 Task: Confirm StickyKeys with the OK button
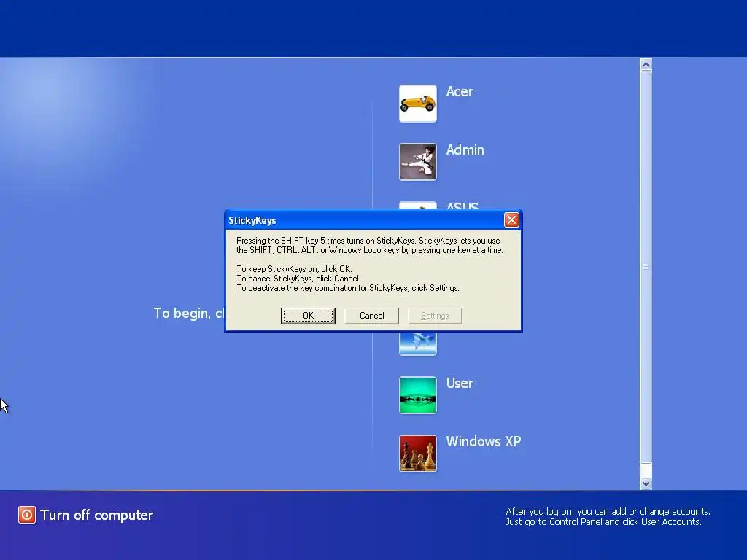click(308, 316)
